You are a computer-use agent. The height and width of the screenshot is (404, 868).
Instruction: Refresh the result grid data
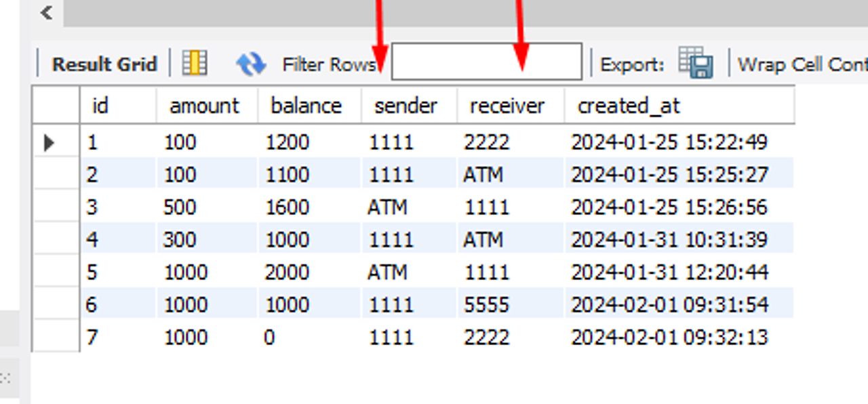[250, 64]
